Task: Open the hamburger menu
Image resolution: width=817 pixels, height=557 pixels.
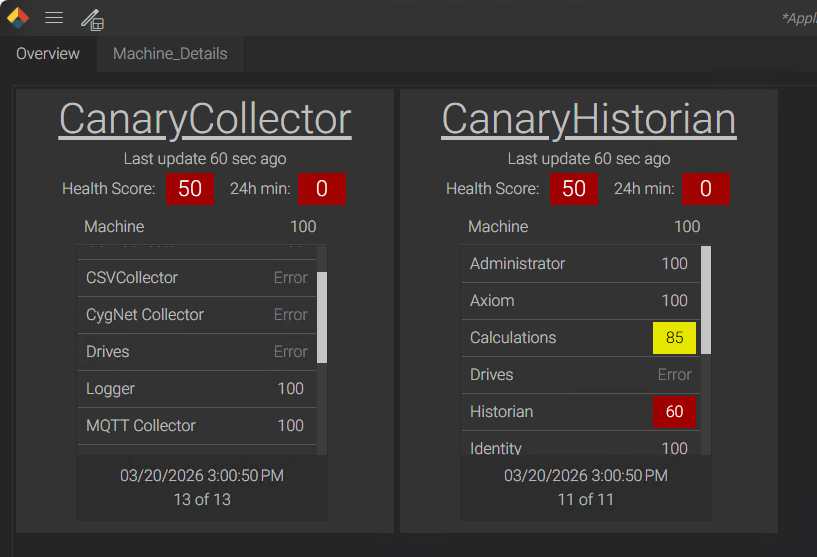Action: [54, 18]
